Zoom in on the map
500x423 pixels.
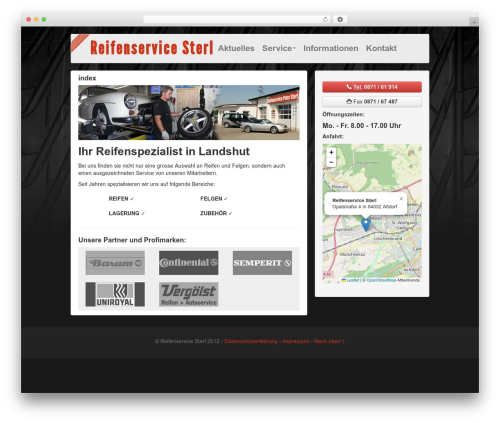[x=331, y=152]
